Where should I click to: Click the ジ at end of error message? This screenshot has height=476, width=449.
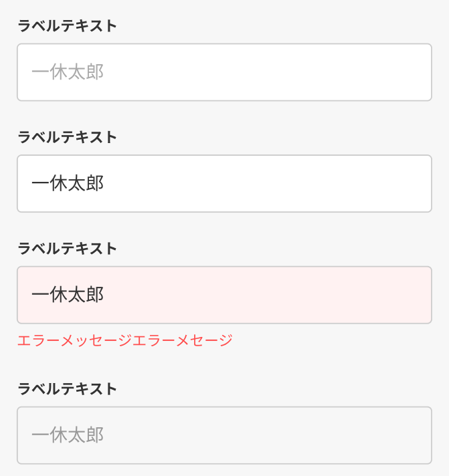(226, 340)
